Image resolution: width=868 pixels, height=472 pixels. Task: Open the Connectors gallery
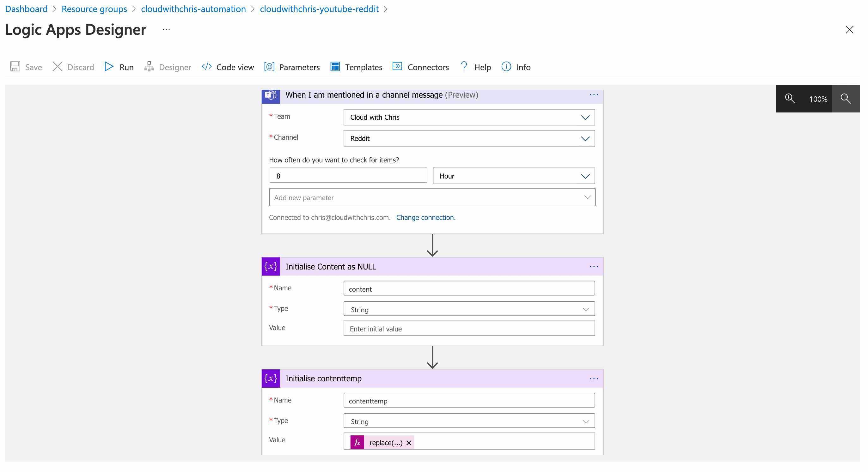click(x=428, y=67)
